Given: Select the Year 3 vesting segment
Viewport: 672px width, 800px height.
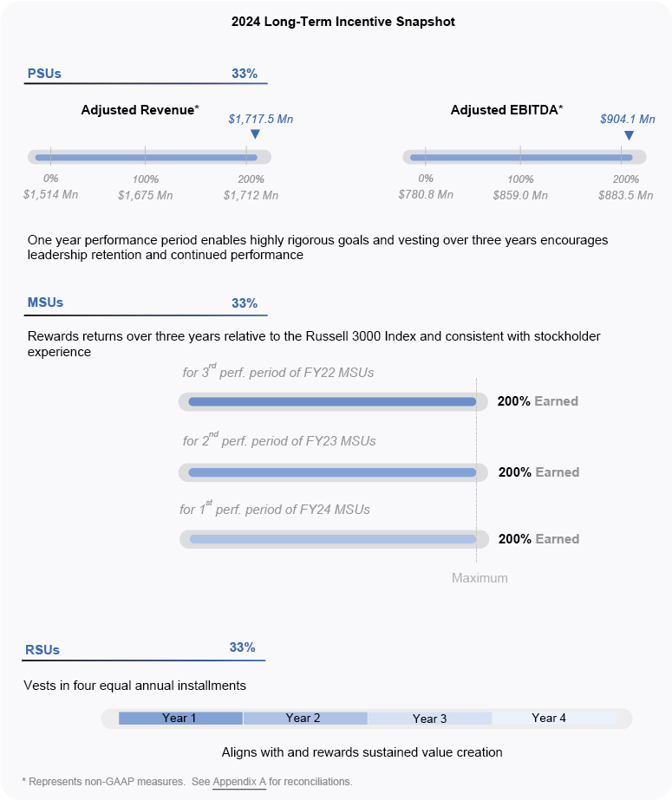Looking at the screenshot, I should pos(429,719).
